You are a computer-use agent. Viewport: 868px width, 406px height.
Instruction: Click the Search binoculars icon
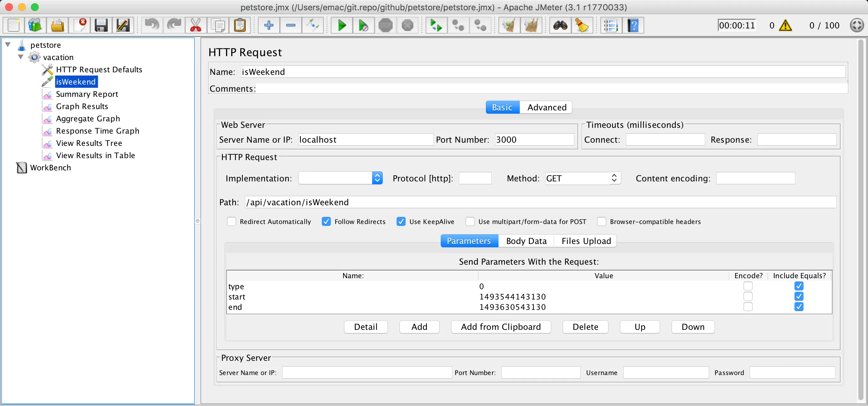[560, 25]
